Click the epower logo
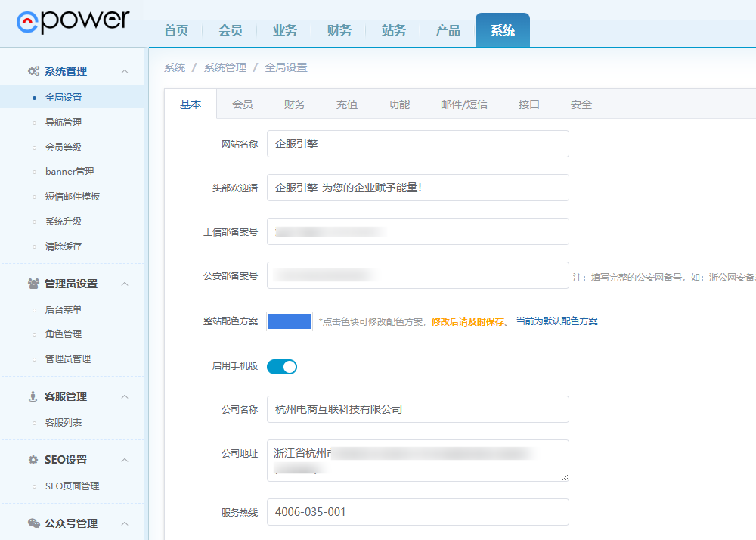Image resolution: width=756 pixels, height=540 pixels. coord(73,21)
